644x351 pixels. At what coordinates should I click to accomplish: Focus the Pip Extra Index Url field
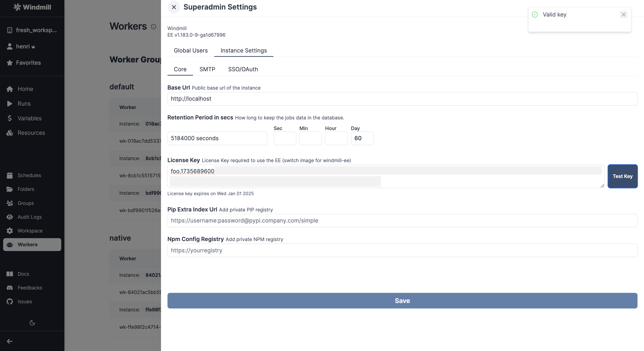(x=402, y=220)
